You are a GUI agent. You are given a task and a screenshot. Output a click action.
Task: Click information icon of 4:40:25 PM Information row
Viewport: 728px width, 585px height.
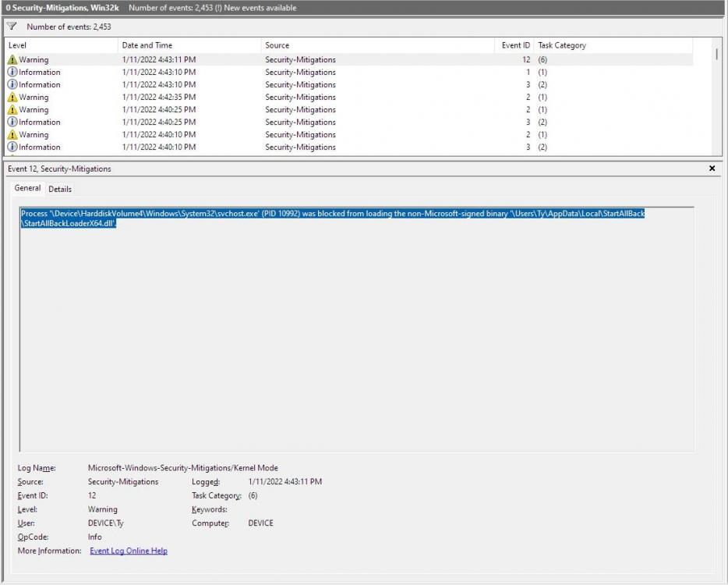point(12,122)
